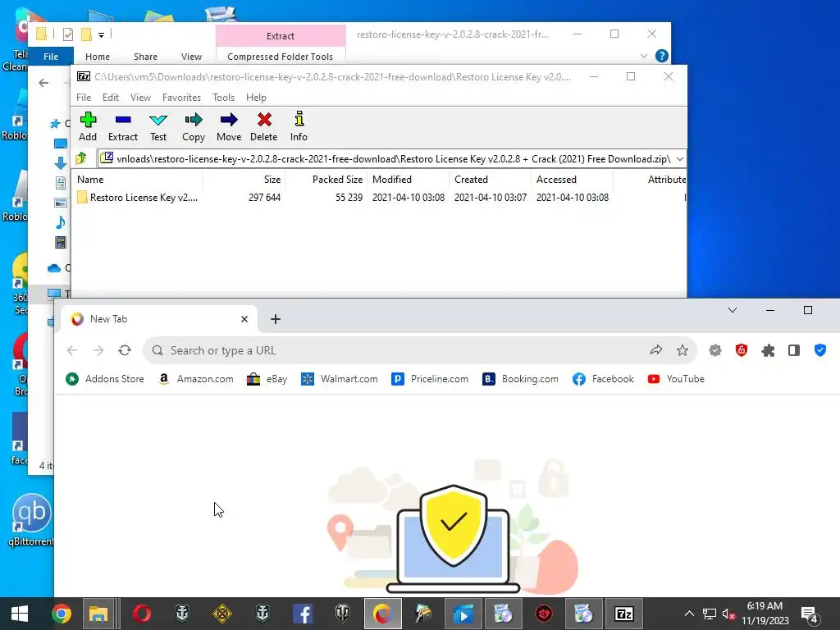Bookmark this page with the star icon
Screen dimensions: 840x630
coord(682,350)
